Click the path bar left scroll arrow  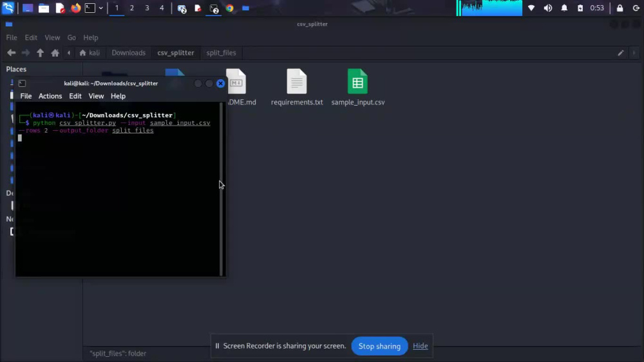click(69, 53)
